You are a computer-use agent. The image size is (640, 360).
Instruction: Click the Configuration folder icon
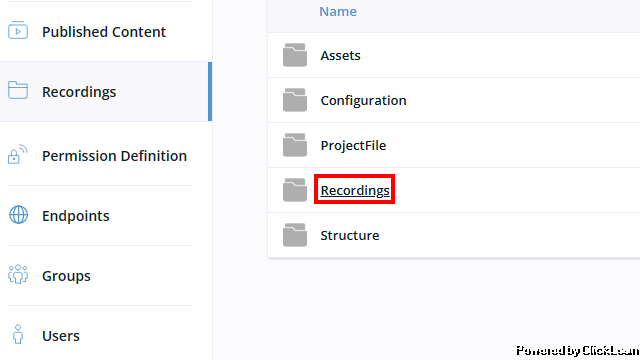pyautogui.click(x=295, y=100)
